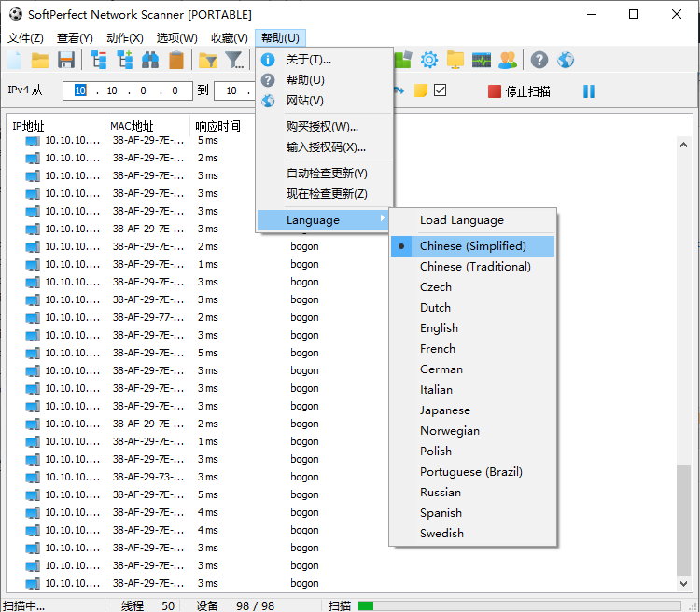Open the 选项(W) menu

point(176,38)
